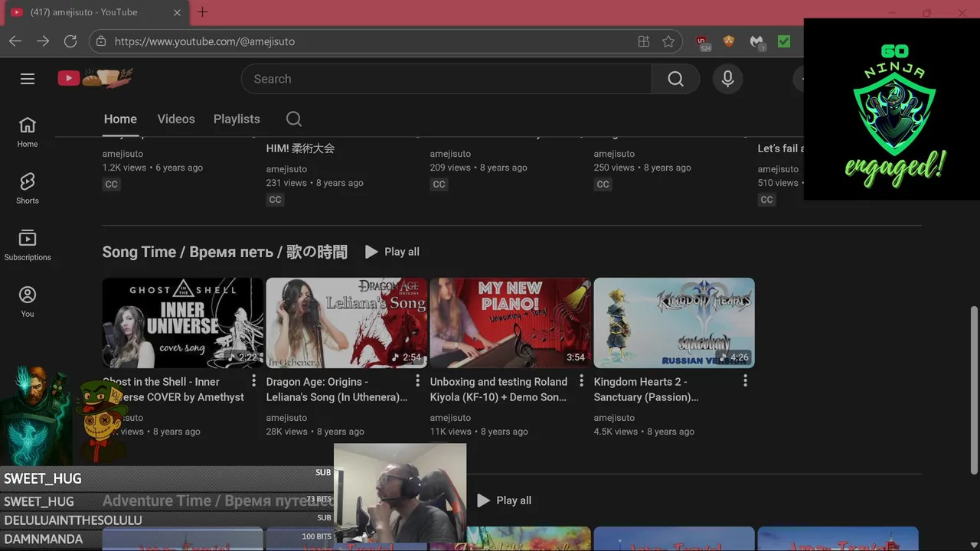Start voice search with microphone icon
980x551 pixels.
(727, 79)
